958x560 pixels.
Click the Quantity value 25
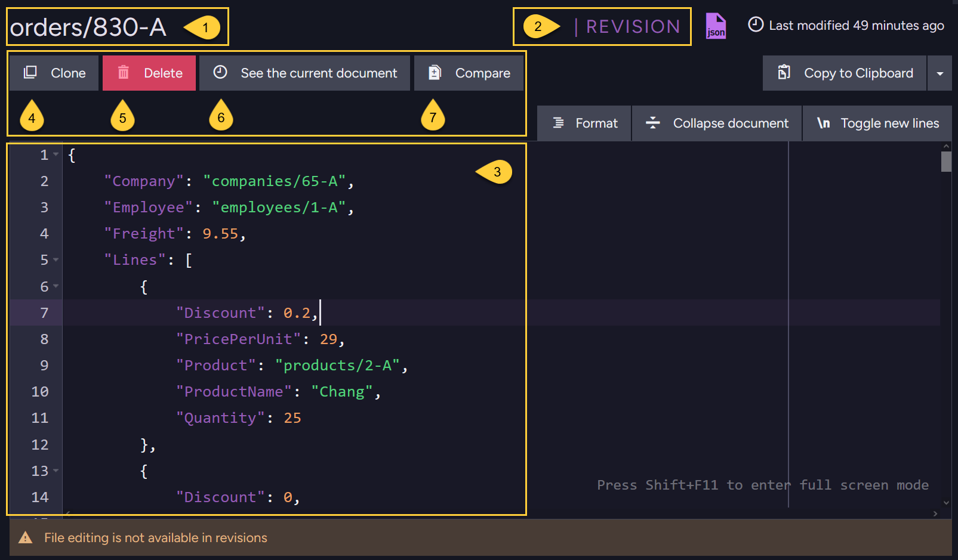pyautogui.click(x=292, y=418)
